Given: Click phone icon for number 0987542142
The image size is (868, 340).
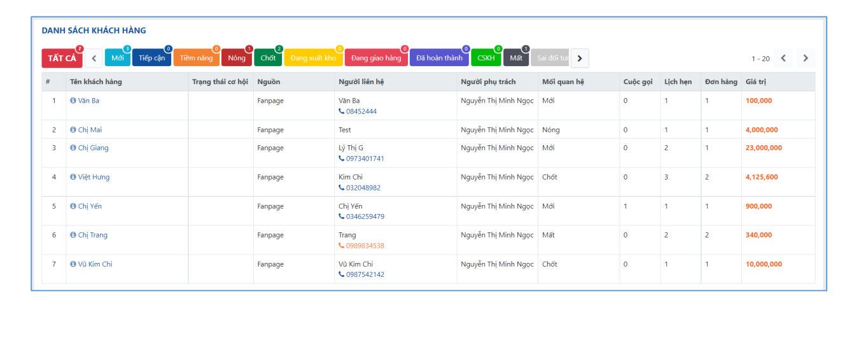Looking at the screenshot, I should click(x=342, y=275).
